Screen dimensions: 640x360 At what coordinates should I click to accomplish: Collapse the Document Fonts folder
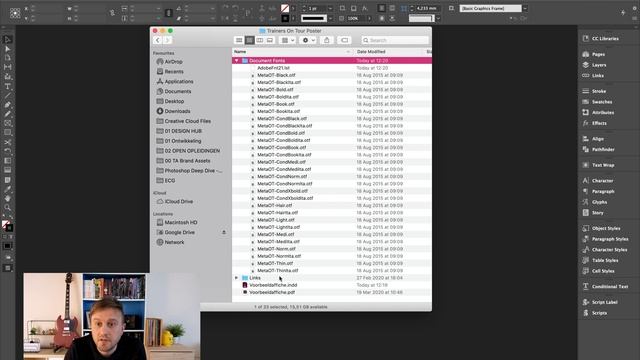(x=236, y=60)
